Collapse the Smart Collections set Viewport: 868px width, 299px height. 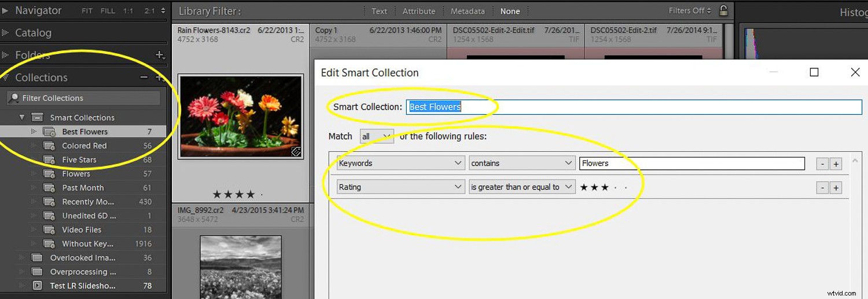click(22, 117)
